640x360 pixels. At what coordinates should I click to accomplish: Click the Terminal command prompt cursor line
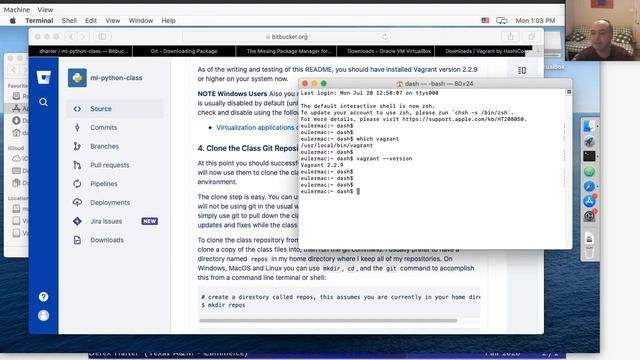[330, 191]
